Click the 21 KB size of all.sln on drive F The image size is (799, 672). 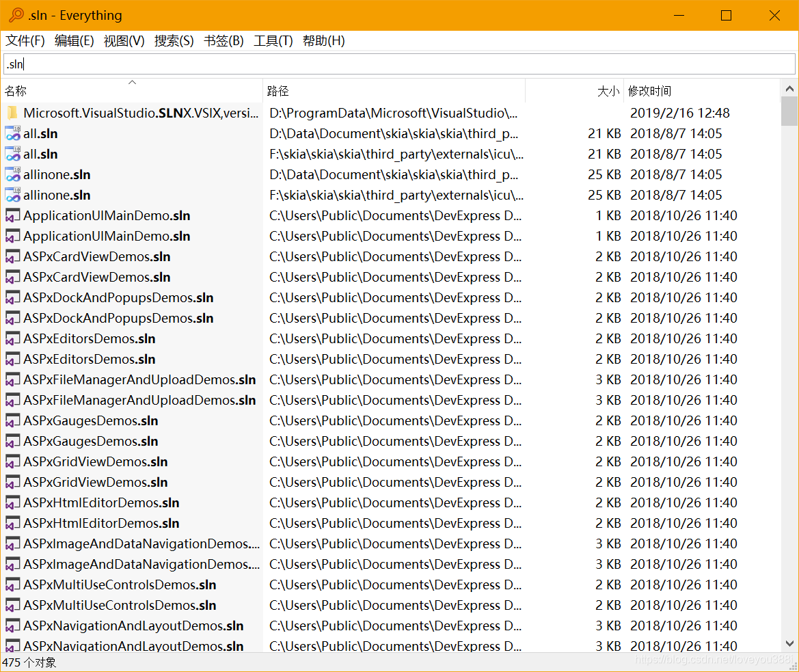(x=604, y=154)
